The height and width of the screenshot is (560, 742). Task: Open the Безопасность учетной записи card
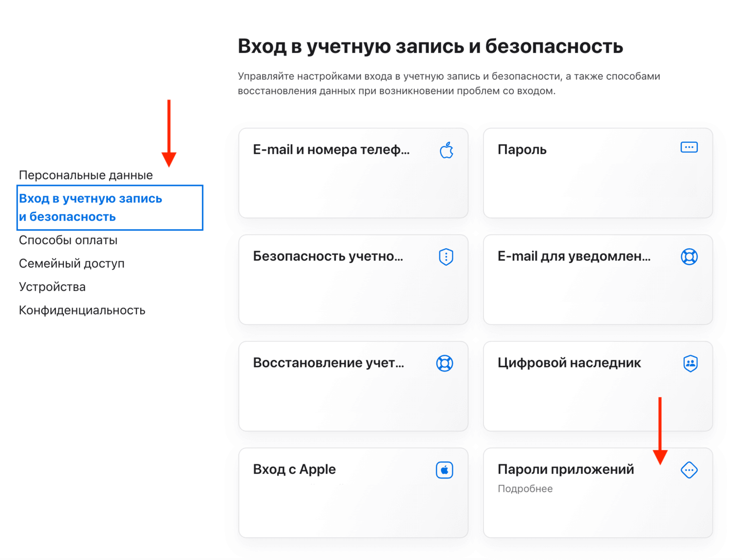(x=352, y=280)
